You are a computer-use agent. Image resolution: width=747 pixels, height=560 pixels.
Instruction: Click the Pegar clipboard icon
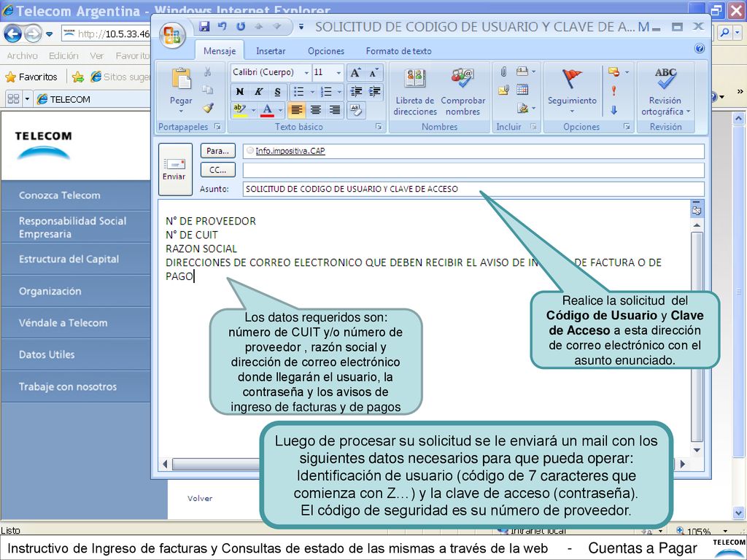(x=181, y=79)
